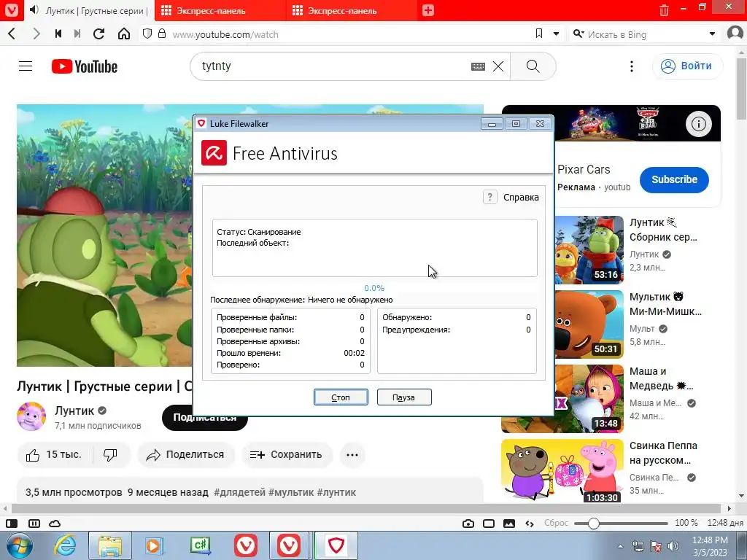Image resolution: width=747 pixels, height=560 pixels.
Task: Clear the YouTube search text
Action: tap(498, 66)
